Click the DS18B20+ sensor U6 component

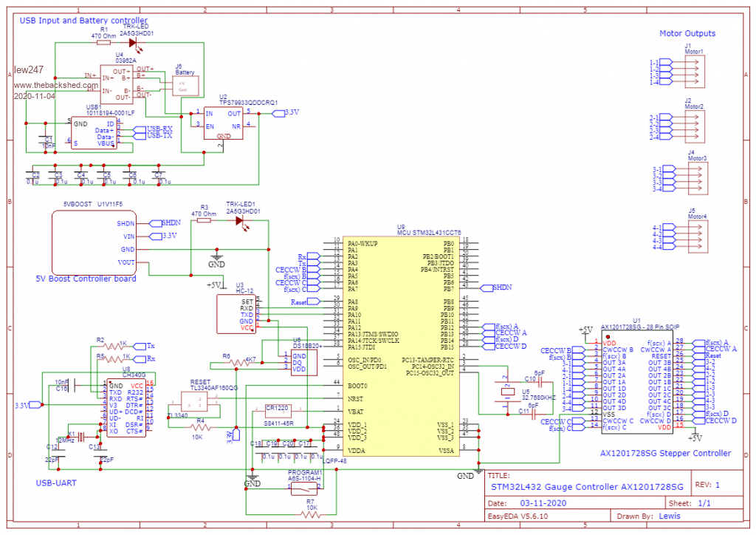point(298,362)
